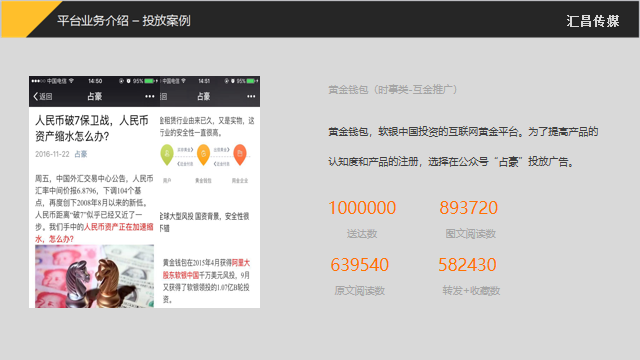The image size is (640, 360).
Task: Click the article headline 人民币破7保卫战
Action: tap(92, 128)
